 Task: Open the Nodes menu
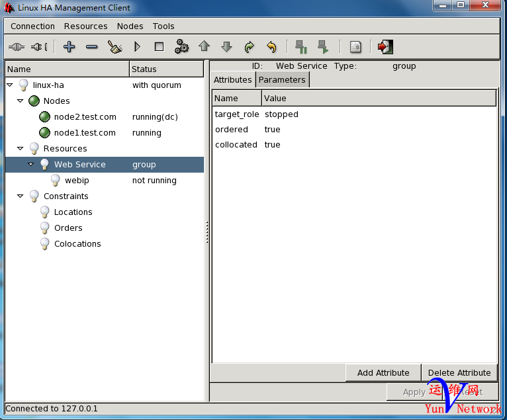[x=130, y=26]
